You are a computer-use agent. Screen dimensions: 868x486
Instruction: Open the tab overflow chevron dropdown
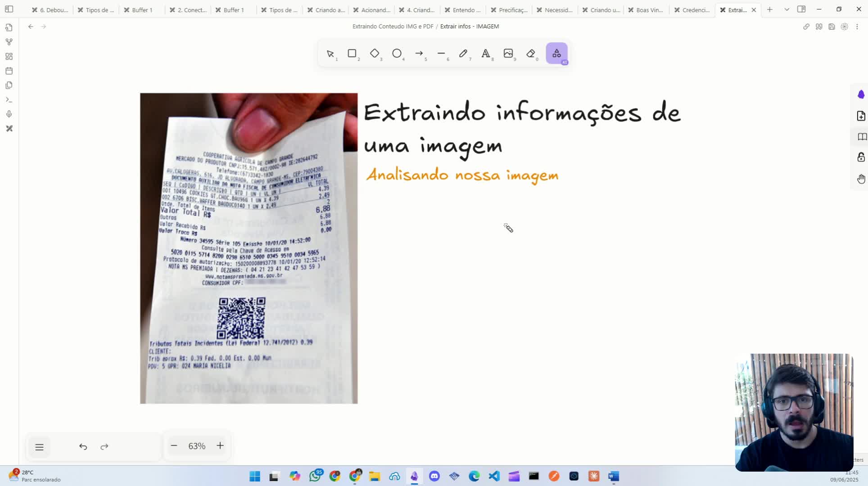click(x=787, y=9)
